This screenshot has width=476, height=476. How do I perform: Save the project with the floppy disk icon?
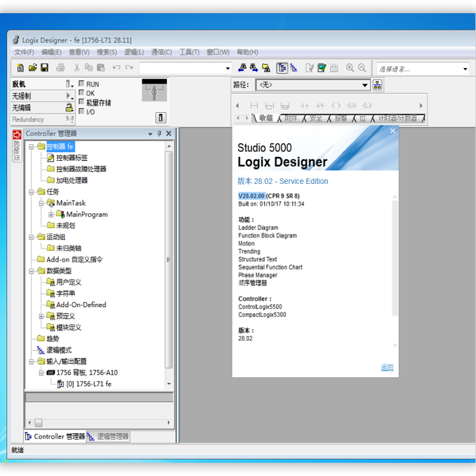coord(45,68)
